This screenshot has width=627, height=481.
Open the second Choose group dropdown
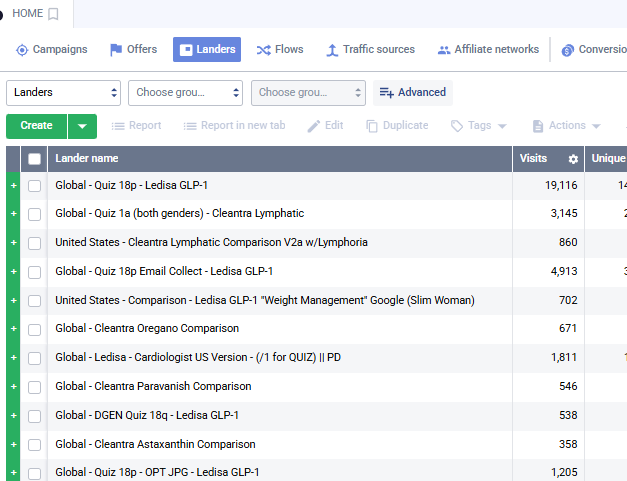pos(185,93)
